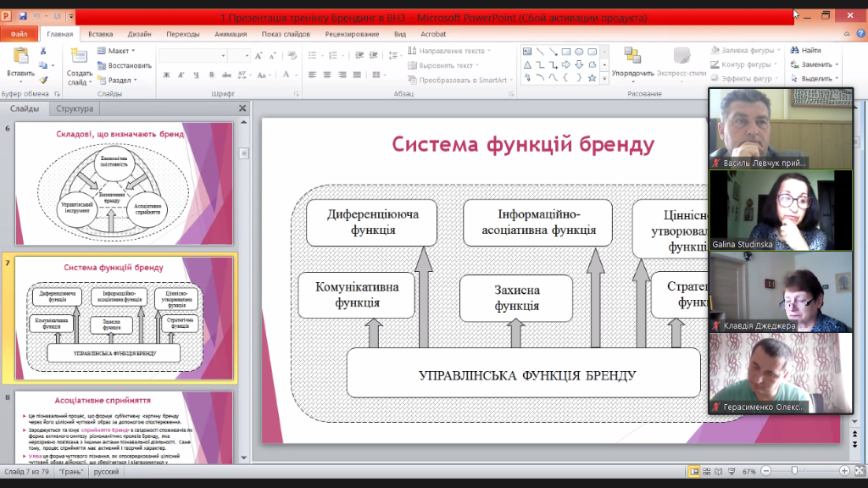Start slideshow from status bar icon
Screen dimensions: 868x488
coord(731,471)
